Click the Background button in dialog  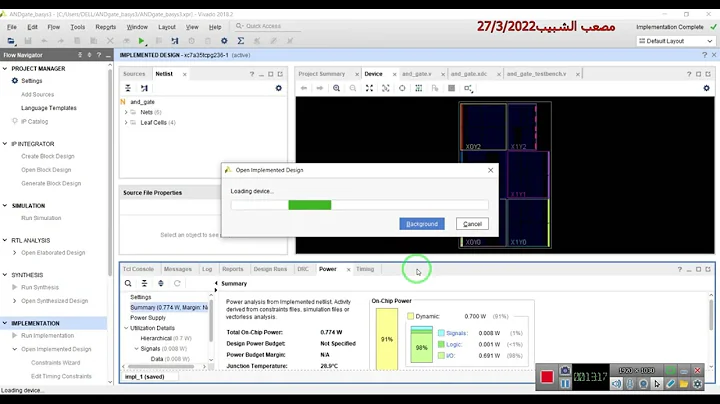point(422,224)
